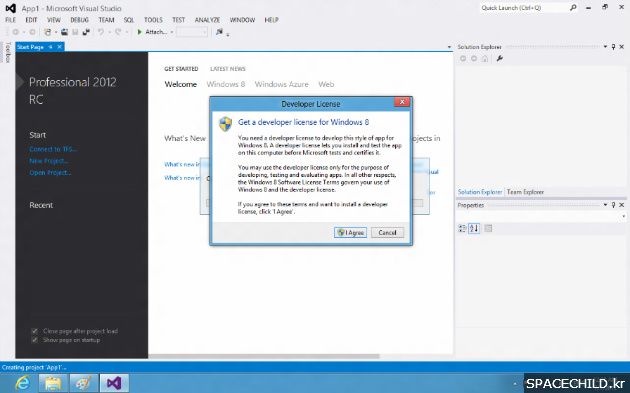Click the Alphabetical sort icon in Properties

coord(474,229)
